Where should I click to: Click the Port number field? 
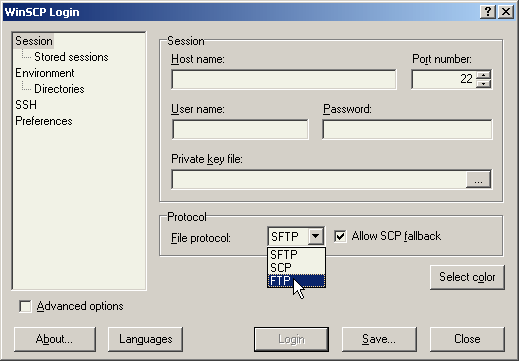pyautogui.click(x=443, y=79)
